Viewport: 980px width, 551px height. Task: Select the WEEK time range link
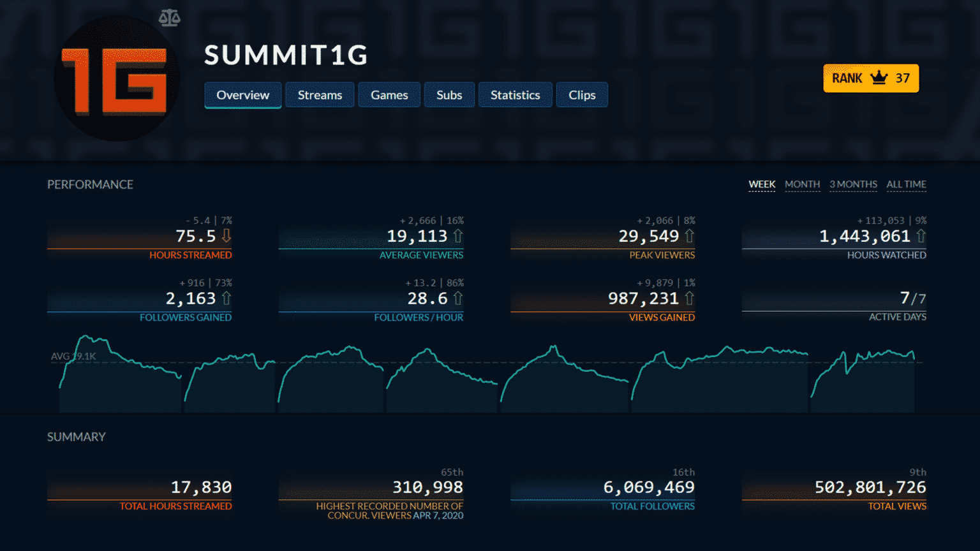click(x=762, y=184)
